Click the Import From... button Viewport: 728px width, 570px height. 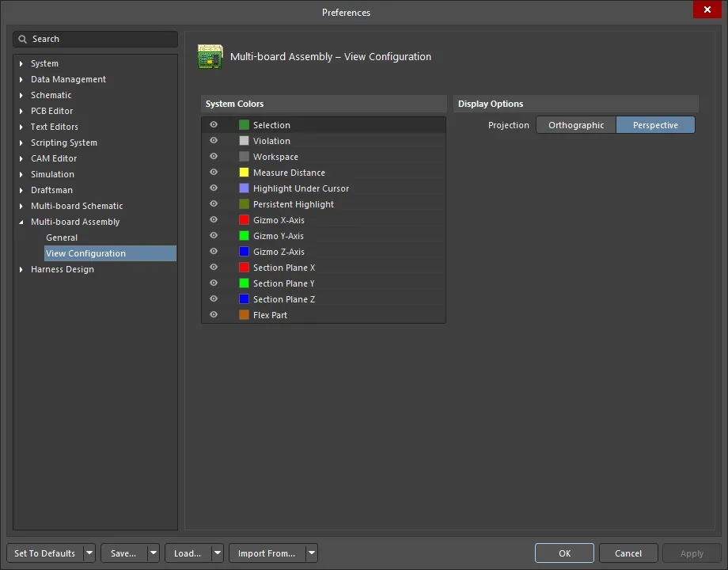pyautogui.click(x=267, y=553)
